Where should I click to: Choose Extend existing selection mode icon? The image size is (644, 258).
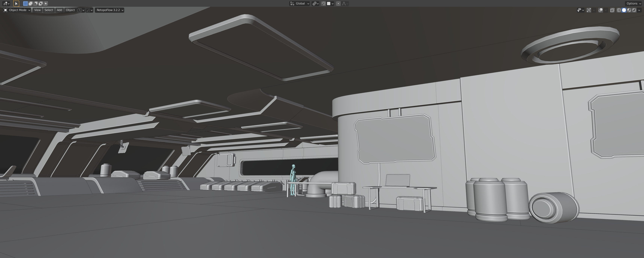tap(31, 4)
